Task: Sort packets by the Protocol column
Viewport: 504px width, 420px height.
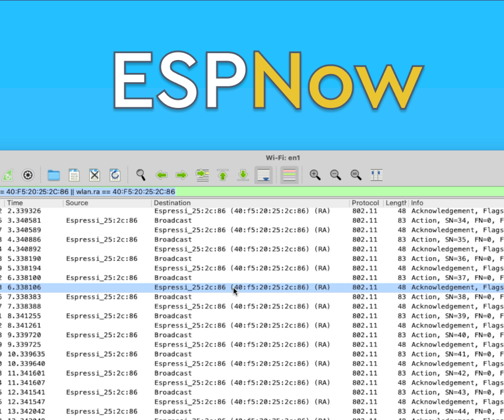Action: point(365,202)
